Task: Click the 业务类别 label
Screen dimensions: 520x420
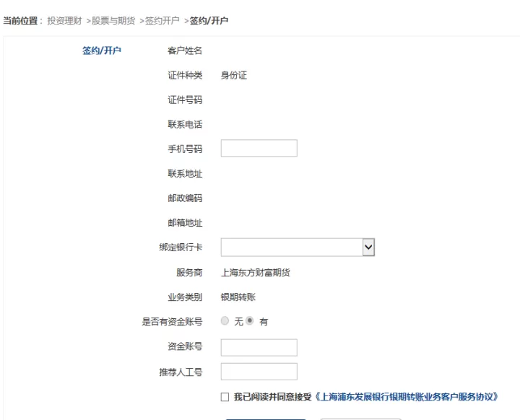Action: (x=185, y=297)
